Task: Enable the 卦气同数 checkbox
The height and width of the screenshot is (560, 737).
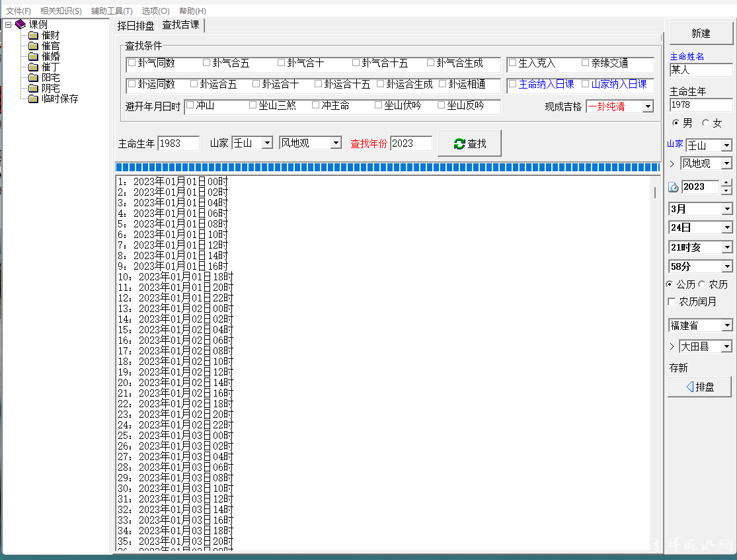Action: tap(132, 63)
